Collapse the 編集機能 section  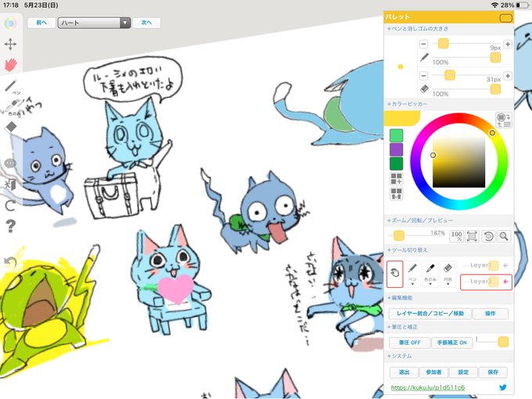click(448, 297)
